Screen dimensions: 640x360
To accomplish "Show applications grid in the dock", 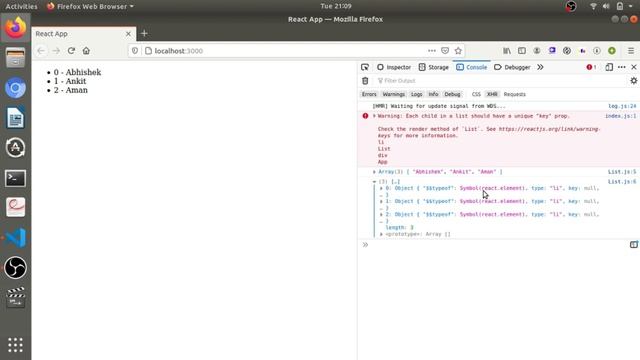I will (x=16, y=345).
